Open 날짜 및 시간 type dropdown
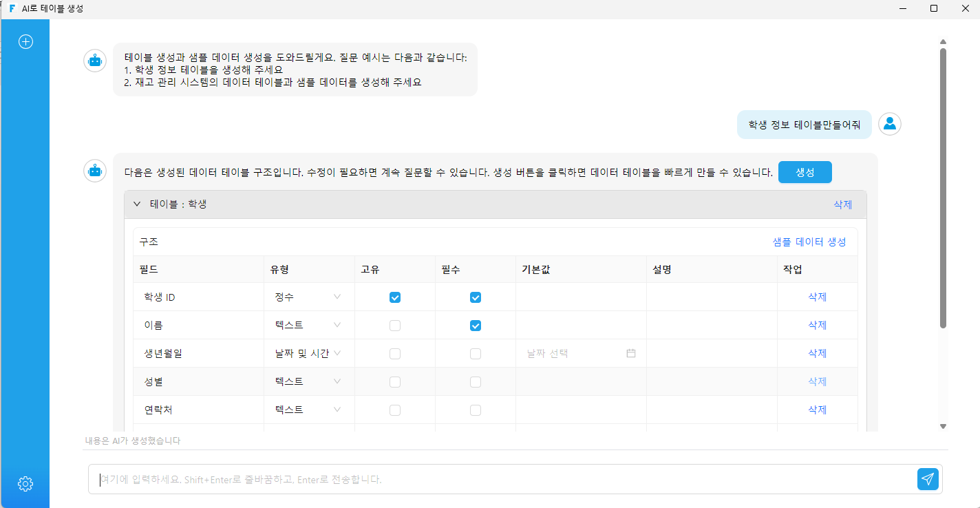This screenshot has width=980, height=508. (308, 353)
